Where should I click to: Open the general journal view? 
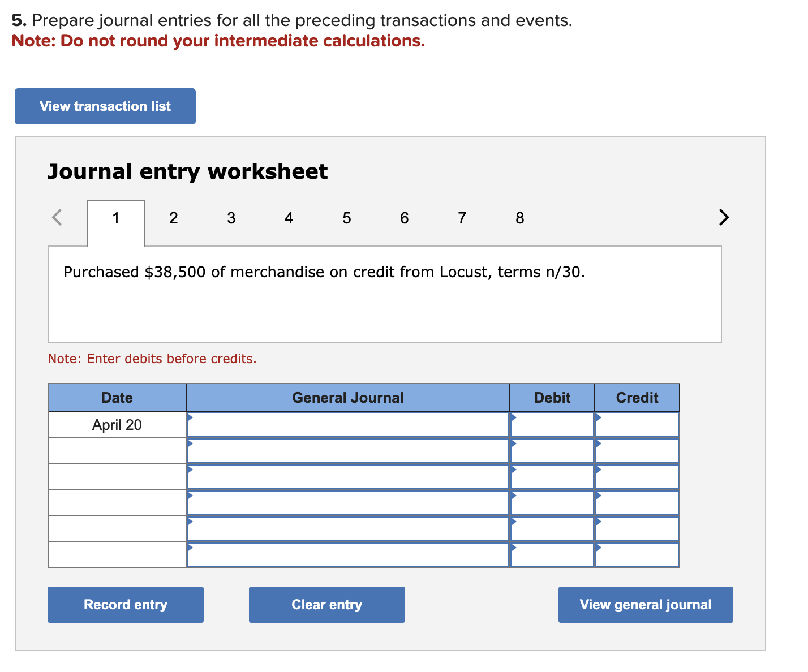[645, 605]
